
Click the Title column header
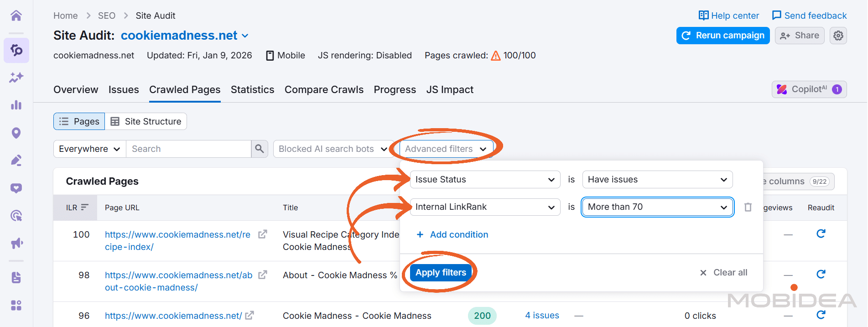290,208
